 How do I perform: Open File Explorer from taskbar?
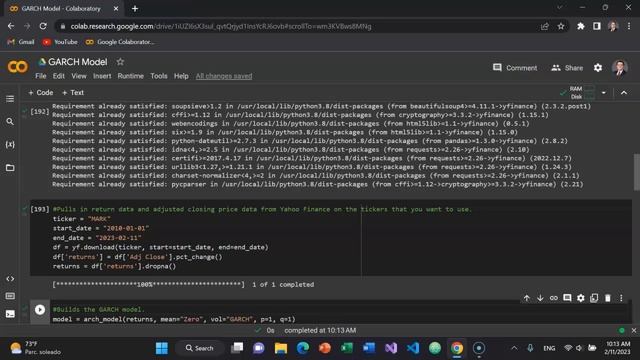(x=281, y=348)
